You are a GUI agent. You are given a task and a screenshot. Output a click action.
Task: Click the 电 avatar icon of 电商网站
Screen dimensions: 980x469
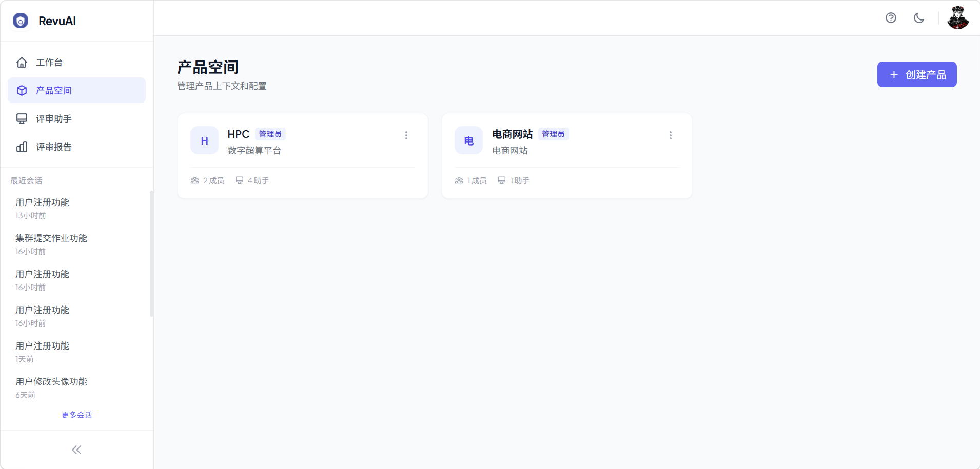click(x=468, y=140)
